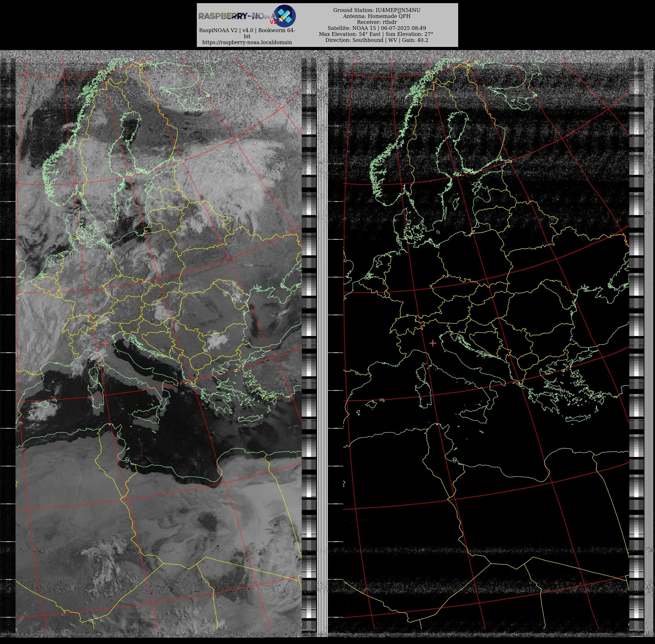Click 'Receiver: rtlsdr' line
The image size is (655, 644).
click(377, 22)
